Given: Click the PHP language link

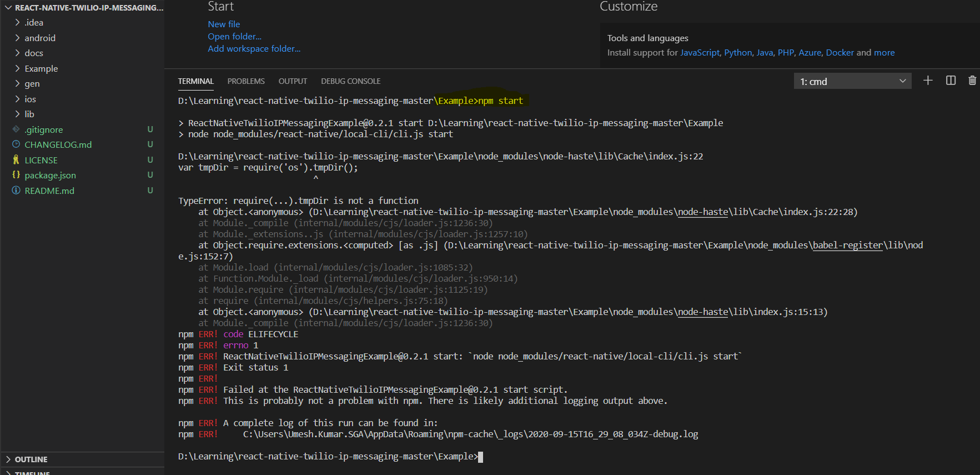Looking at the screenshot, I should [786, 52].
